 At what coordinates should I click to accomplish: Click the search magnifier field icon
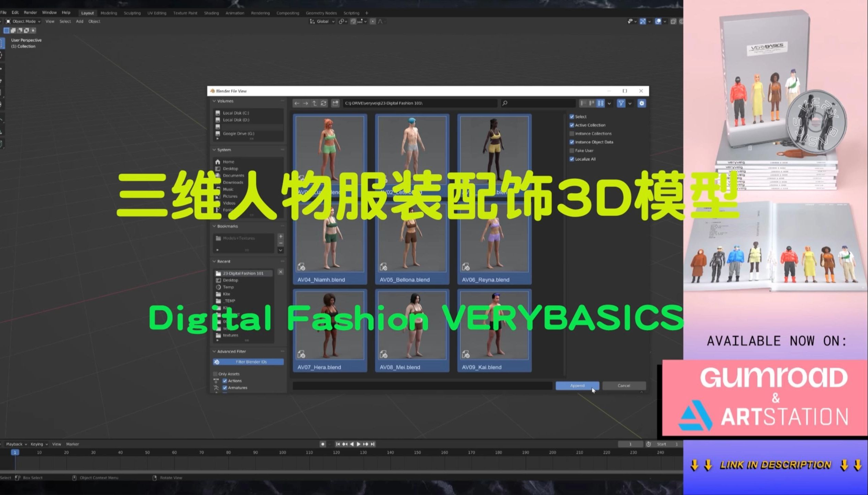click(x=505, y=103)
